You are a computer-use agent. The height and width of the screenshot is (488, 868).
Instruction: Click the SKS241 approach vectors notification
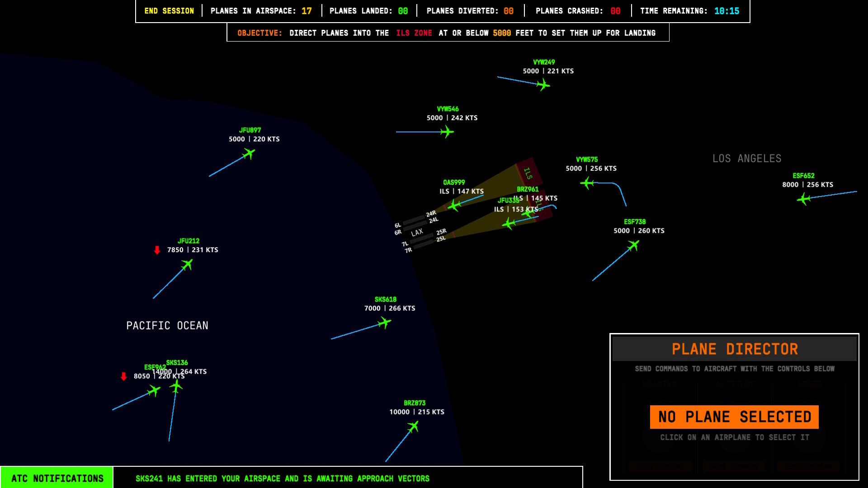coord(283,478)
